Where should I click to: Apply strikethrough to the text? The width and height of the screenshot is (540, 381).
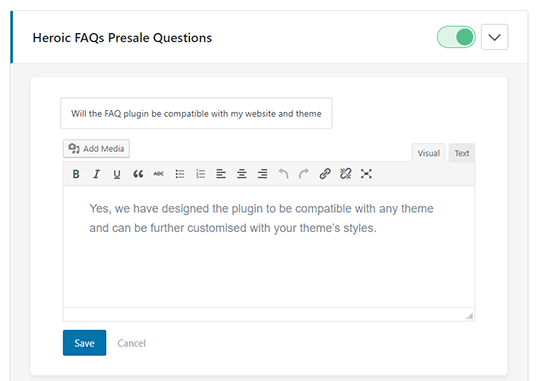(158, 174)
